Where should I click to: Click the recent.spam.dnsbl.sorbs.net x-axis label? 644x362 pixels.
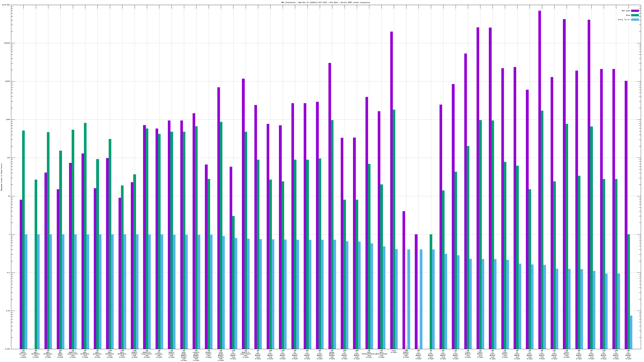196,355
